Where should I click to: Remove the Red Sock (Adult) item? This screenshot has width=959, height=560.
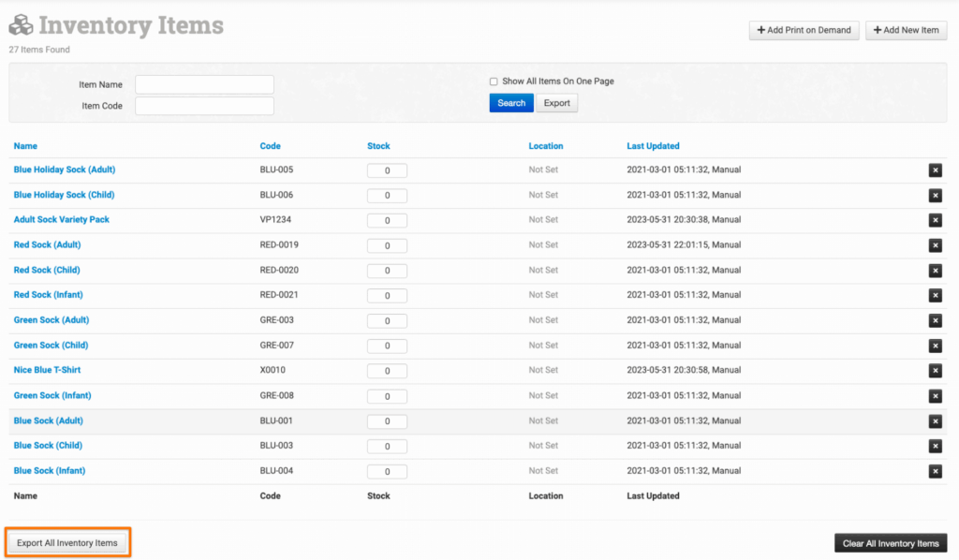(935, 245)
